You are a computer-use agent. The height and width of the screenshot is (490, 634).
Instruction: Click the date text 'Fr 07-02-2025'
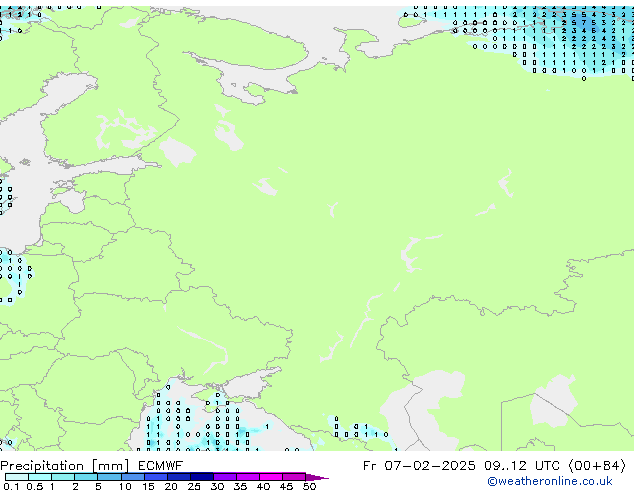point(419,466)
